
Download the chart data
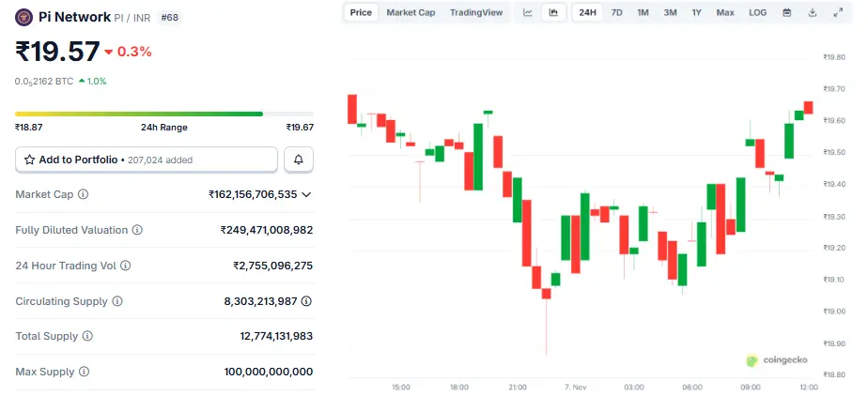click(812, 13)
